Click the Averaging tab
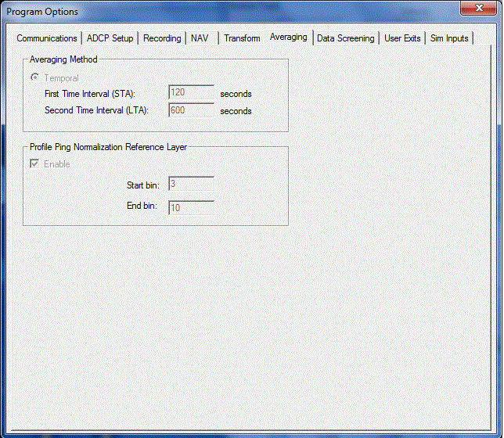504x438 pixels. [288, 37]
